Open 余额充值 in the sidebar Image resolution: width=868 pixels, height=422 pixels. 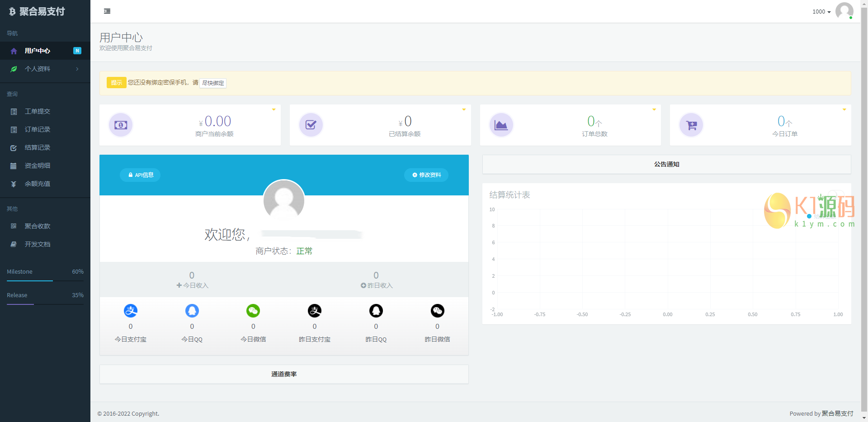point(45,184)
